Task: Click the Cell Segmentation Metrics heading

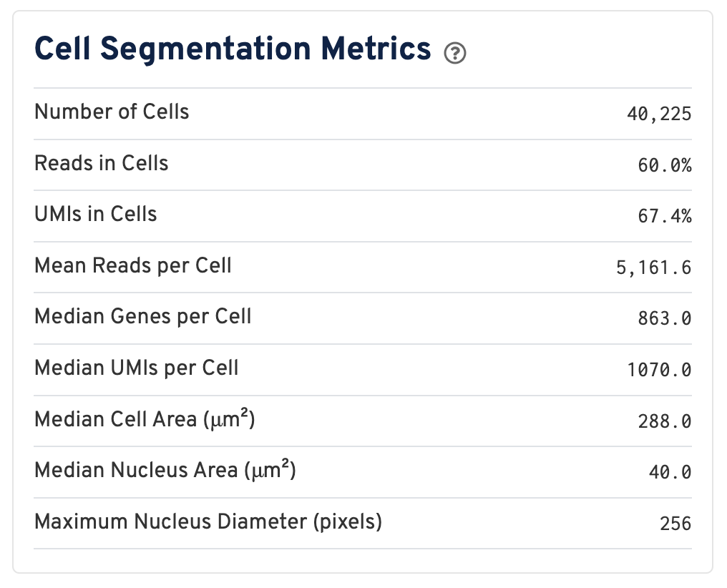Action: point(233,49)
